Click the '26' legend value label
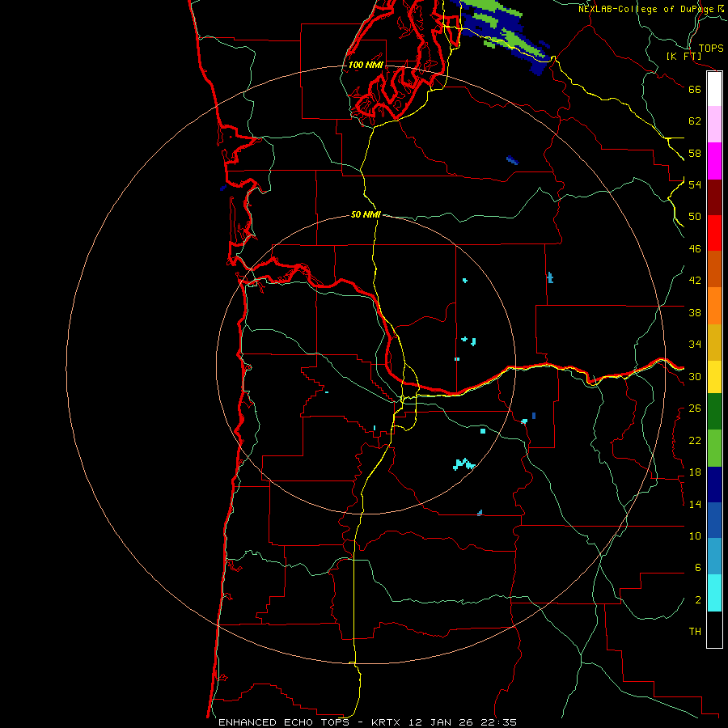 pos(695,408)
